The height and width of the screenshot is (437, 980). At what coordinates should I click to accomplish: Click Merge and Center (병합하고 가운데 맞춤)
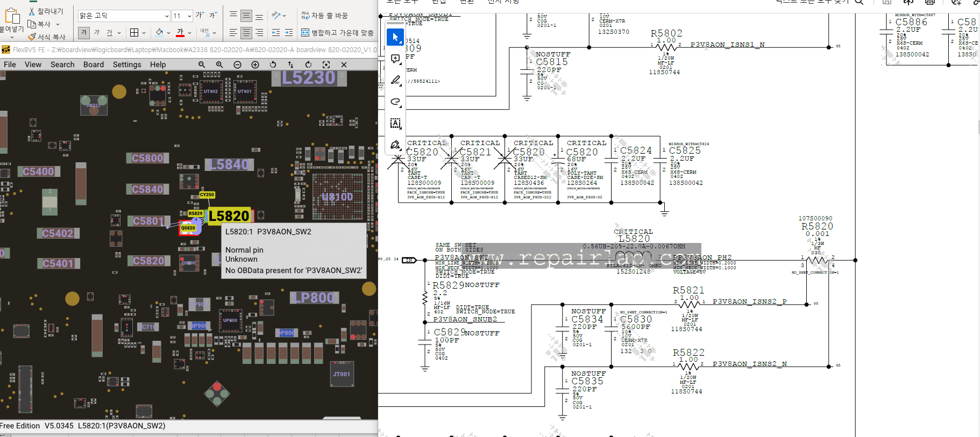pos(337,33)
